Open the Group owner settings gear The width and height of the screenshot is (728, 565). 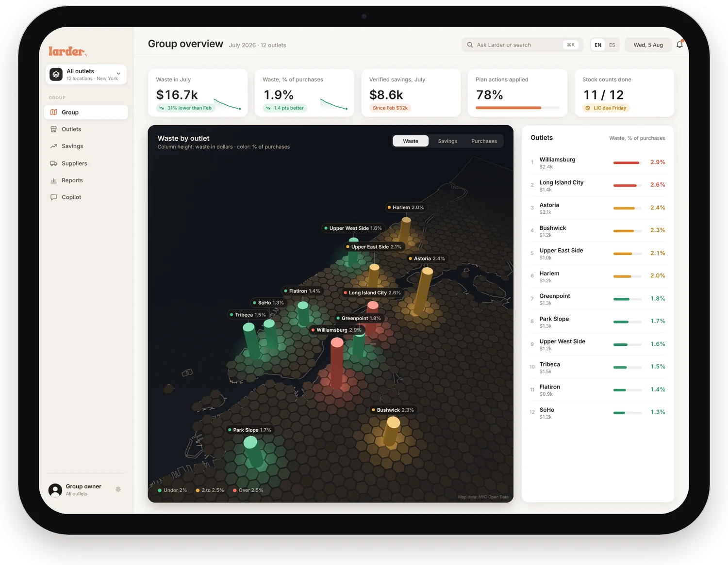tap(118, 489)
